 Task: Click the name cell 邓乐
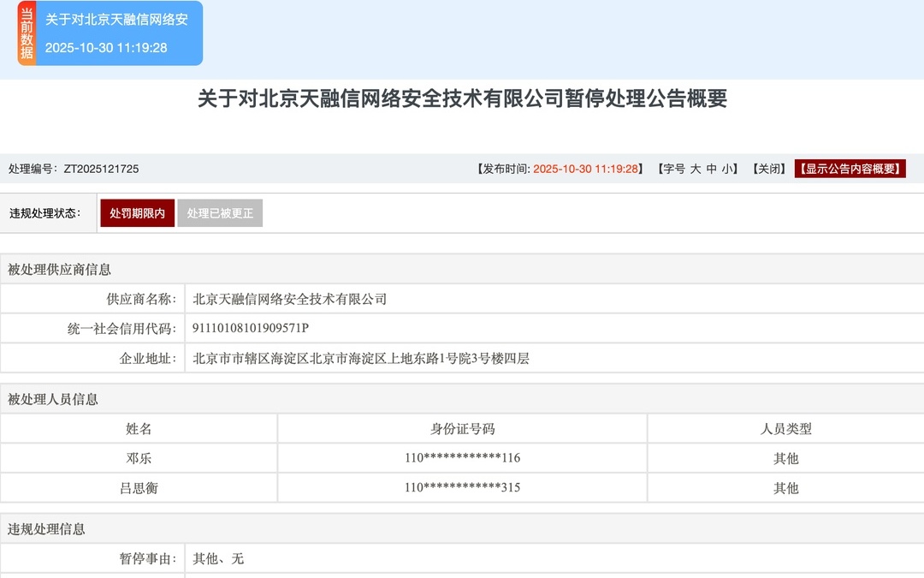pos(139,458)
